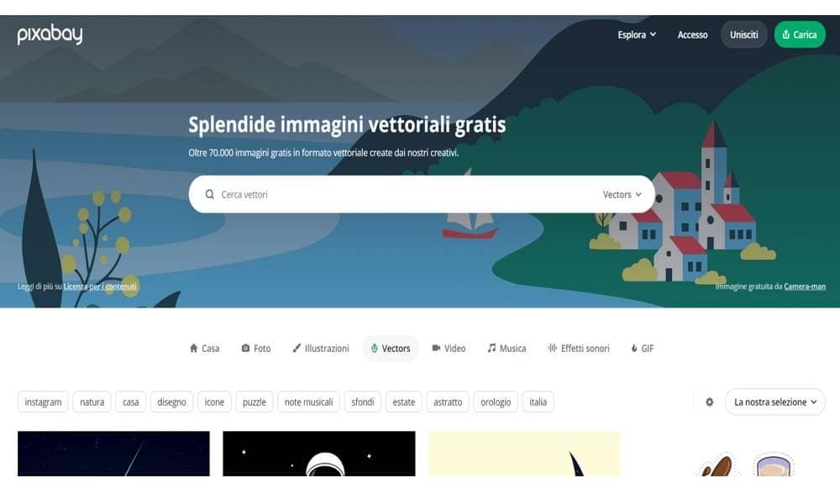840x504 pixels.
Task: Open the Vectors search type dropdown
Action: (622, 194)
